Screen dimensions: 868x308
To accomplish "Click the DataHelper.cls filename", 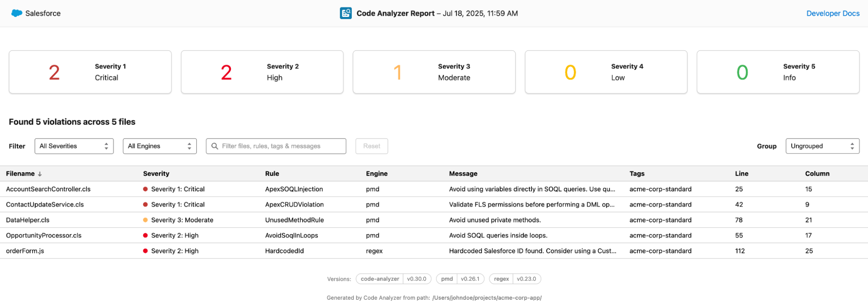I will tap(28, 220).
